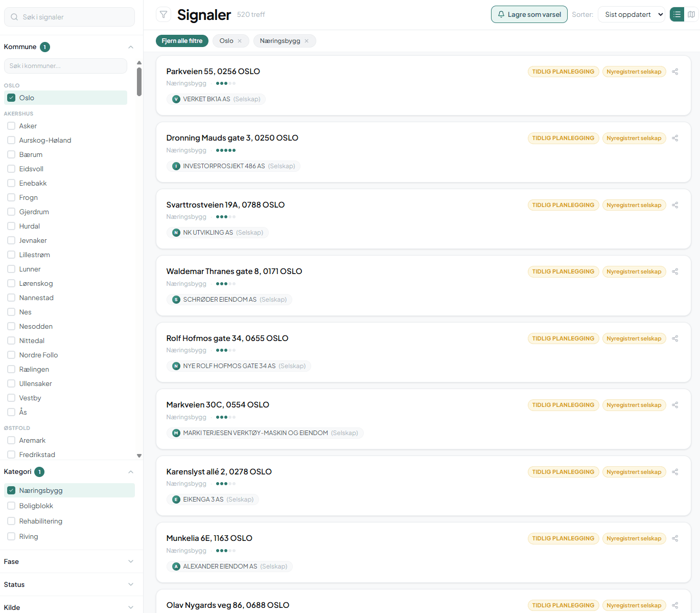Screen dimensions: 700x613
Task: Remove the Oslo filter chip
Action: pyautogui.click(x=240, y=41)
